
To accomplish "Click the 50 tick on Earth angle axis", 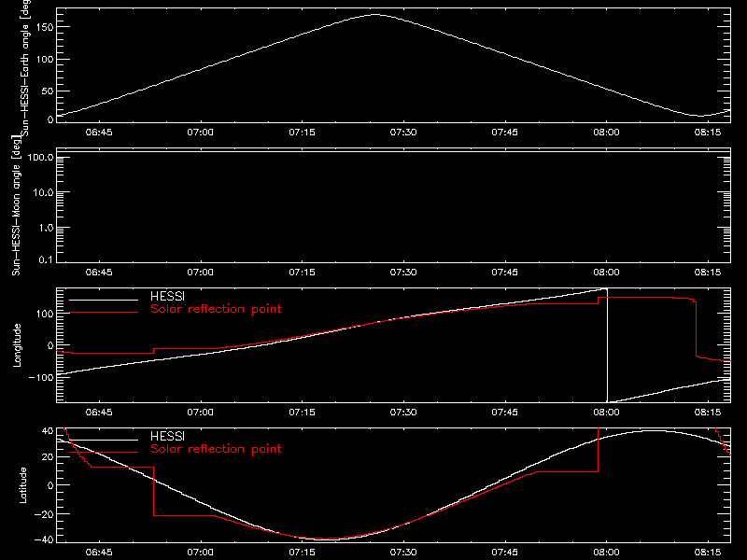I will [x=48, y=91].
